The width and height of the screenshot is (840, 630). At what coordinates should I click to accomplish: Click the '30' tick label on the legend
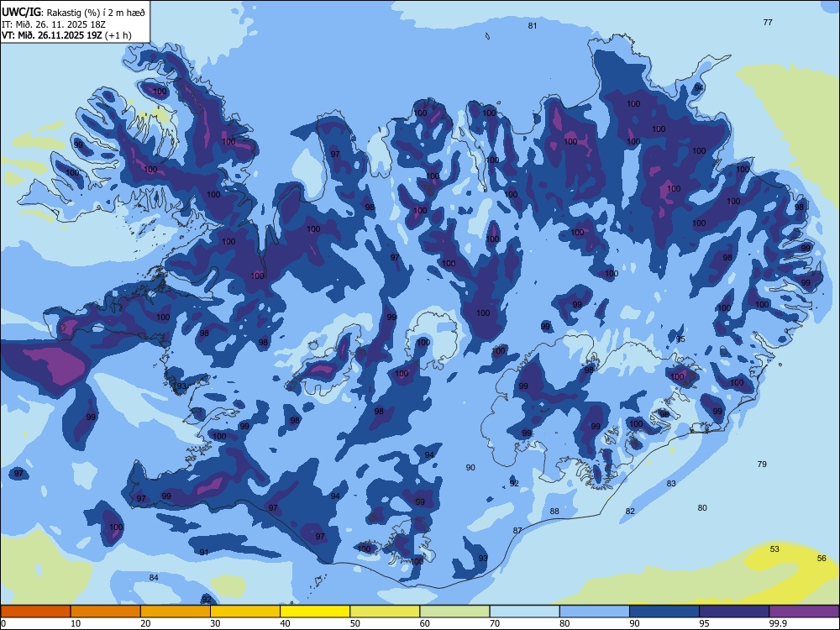215,623
